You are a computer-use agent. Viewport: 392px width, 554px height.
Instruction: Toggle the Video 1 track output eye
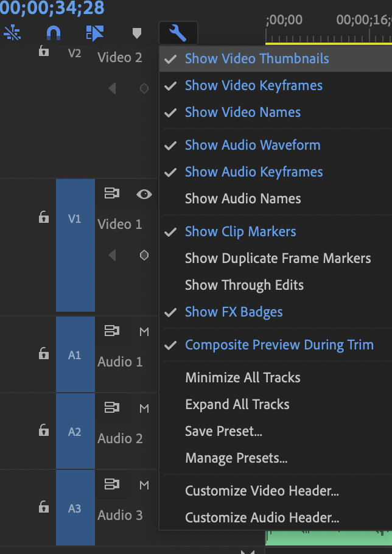[x=144, y=194]
